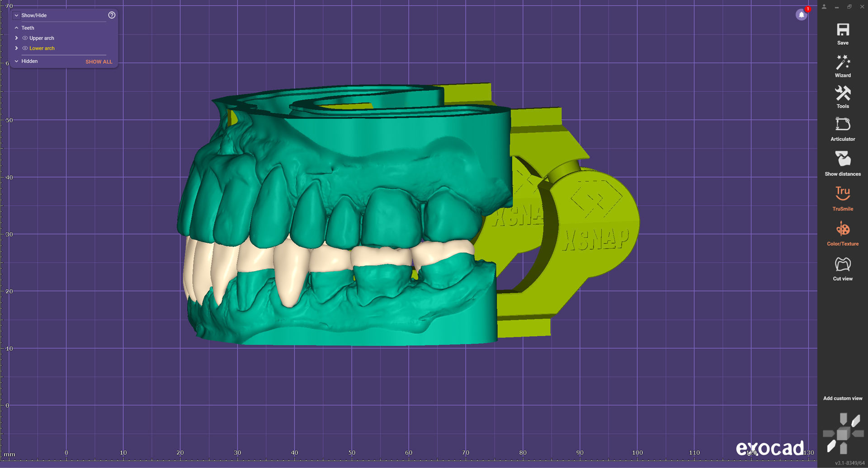Click the notification bell icon
This screenshot has width=868, height=468.
802,14
